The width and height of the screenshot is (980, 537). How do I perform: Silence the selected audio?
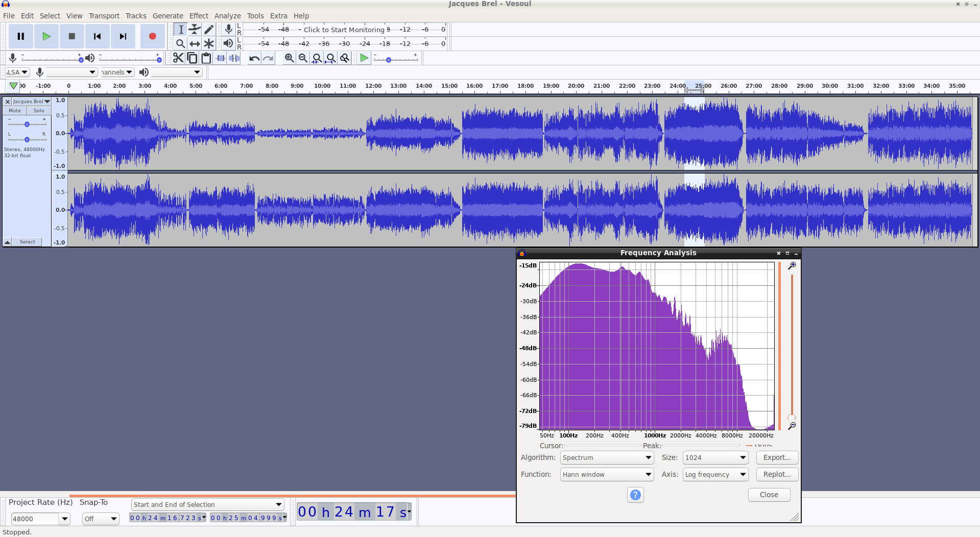pos(235,58)
